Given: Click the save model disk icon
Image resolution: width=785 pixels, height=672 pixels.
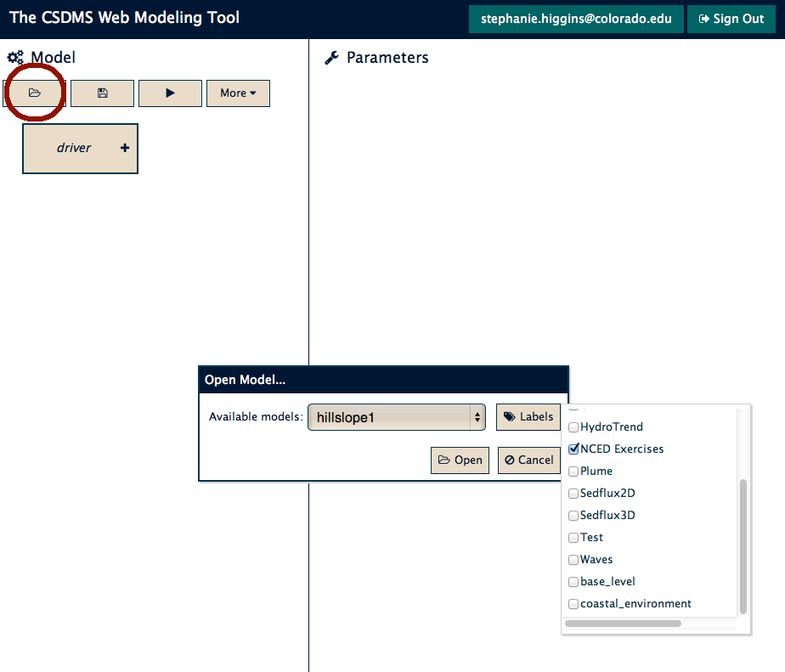Looking at the screenshot, I should pyautogui.click(x=102, y=93).
